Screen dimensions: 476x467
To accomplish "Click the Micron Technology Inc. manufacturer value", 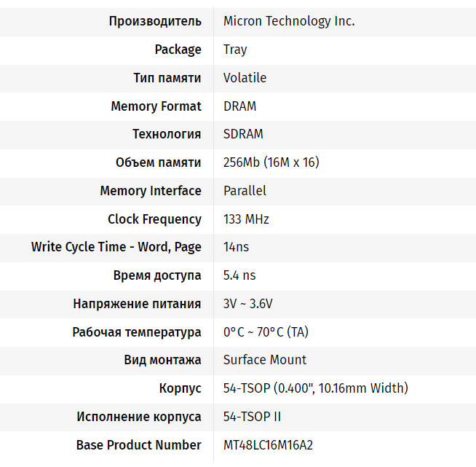I will (289, 21).
